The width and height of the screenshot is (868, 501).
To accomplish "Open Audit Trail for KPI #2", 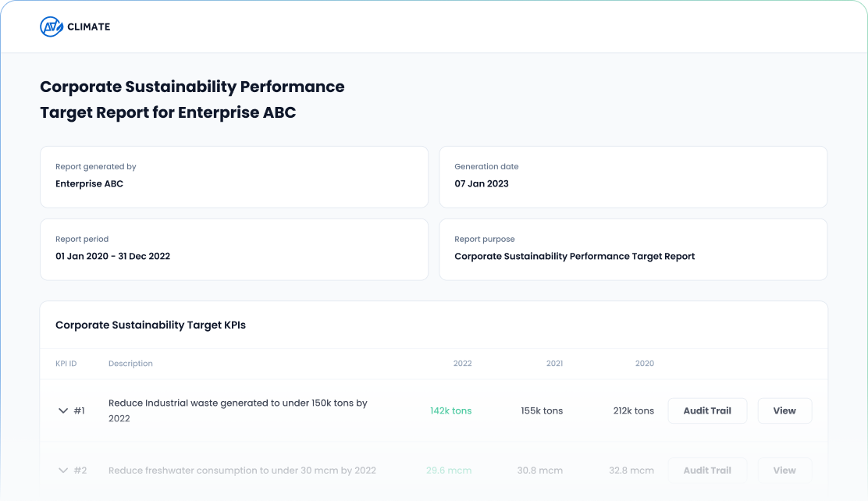I will [707, 470].
